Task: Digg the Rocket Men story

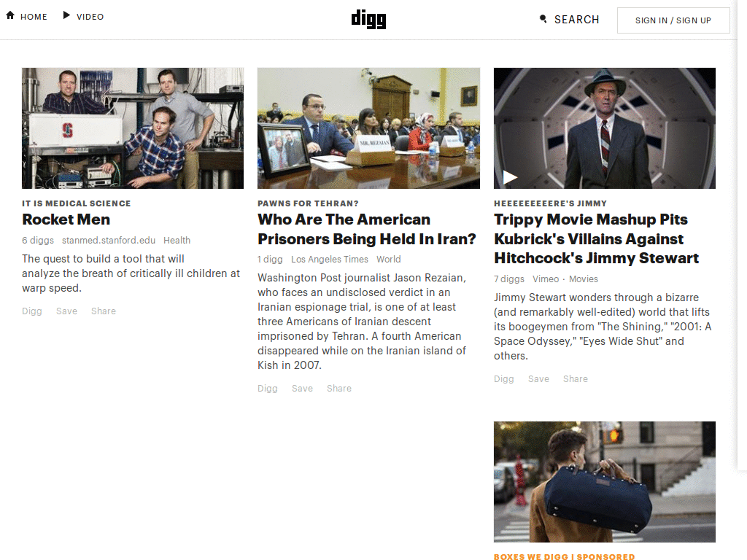Action: (32, 311)
